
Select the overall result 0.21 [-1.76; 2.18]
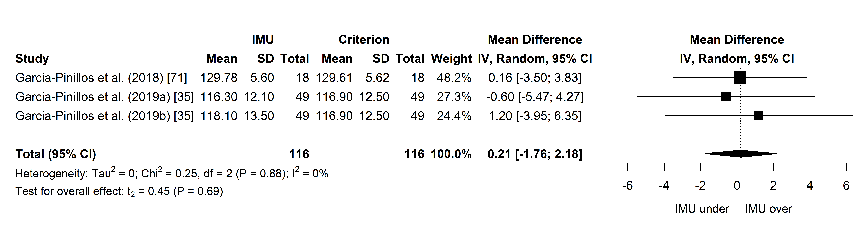tap(535, 154)
